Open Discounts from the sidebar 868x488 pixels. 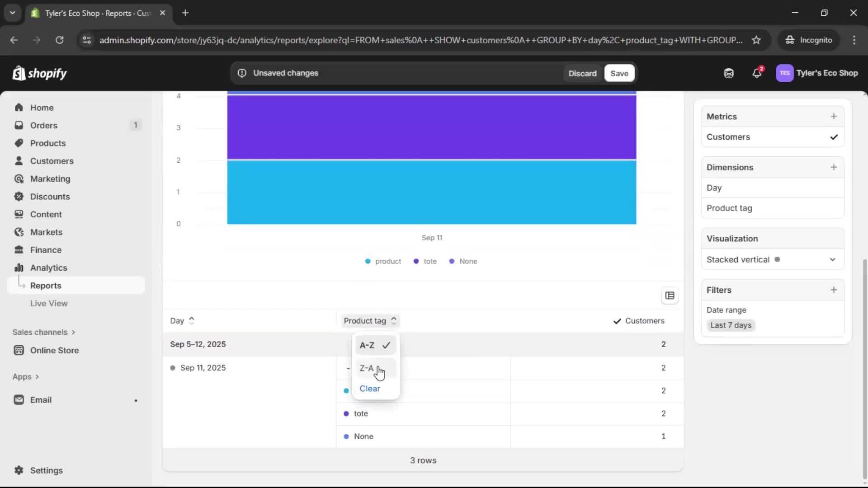50,197
